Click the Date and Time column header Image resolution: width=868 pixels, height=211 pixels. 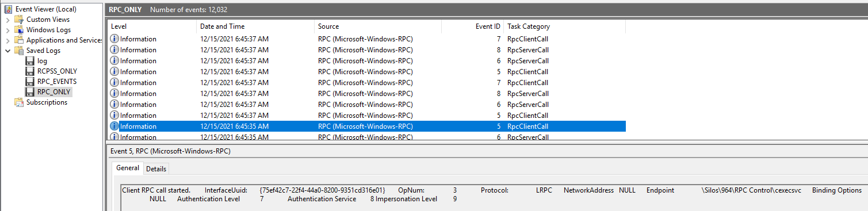click(x=255, y=26)
